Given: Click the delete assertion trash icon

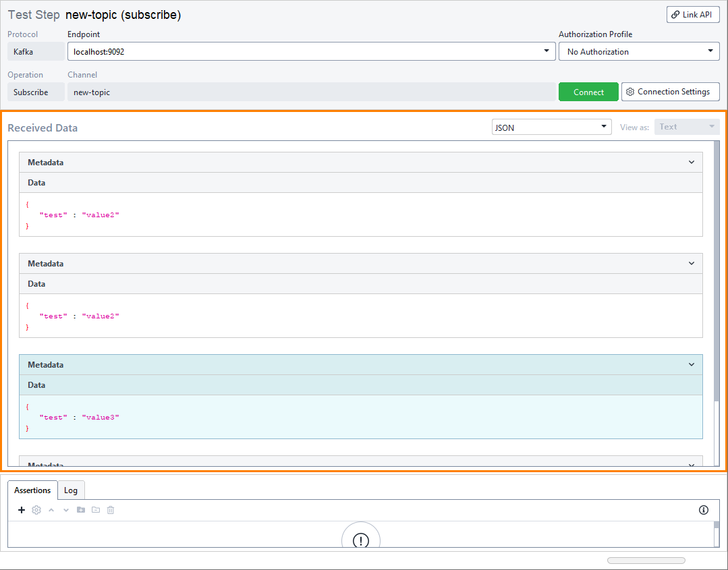Looking at the screenshot, I should (x=111, y=509).
